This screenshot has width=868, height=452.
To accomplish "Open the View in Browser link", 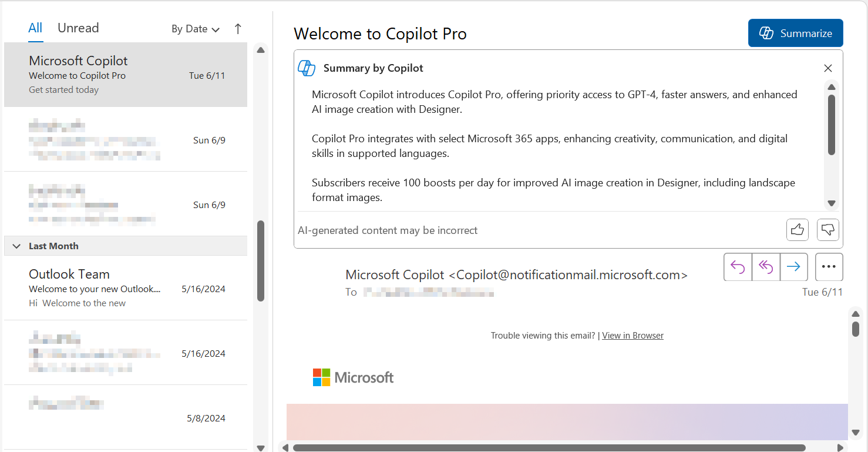I will pyautogui.click(x=633, y=335).
